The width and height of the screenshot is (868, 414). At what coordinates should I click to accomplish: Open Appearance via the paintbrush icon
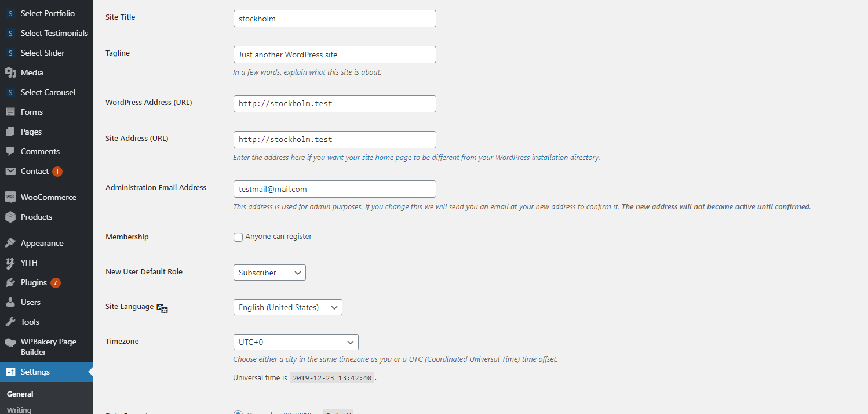10,243
